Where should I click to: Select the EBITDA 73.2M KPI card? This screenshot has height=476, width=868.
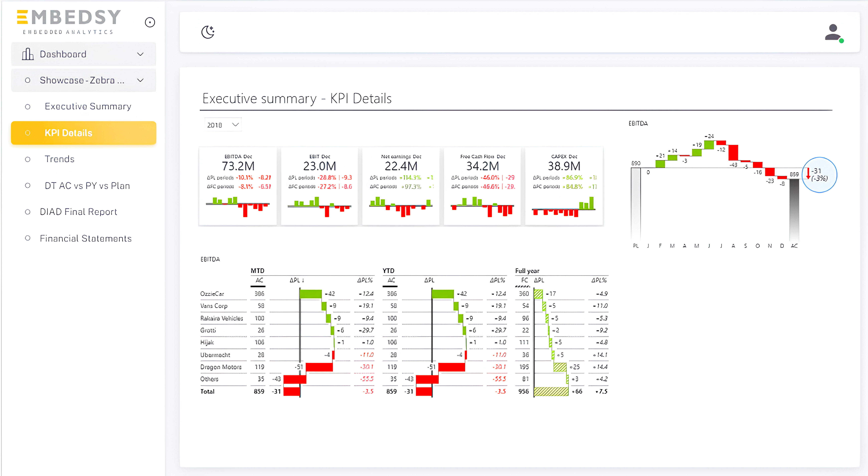(238, 186)
